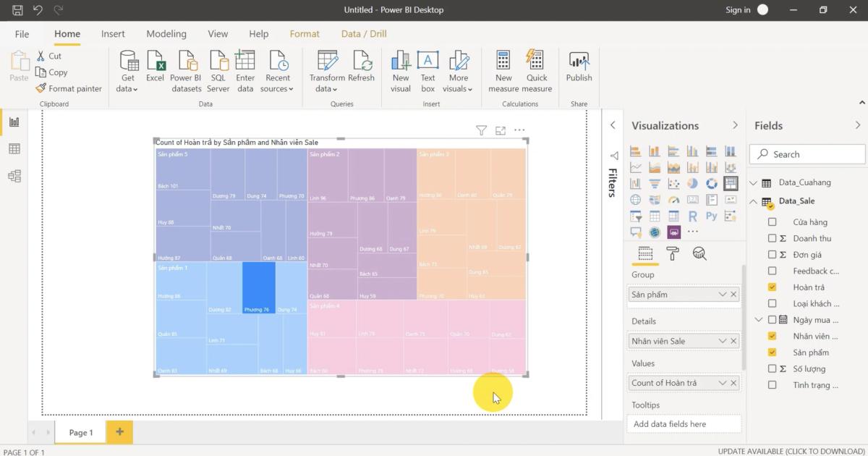
Task: Select the pie chart visualization icon
Action: (692, 183)
